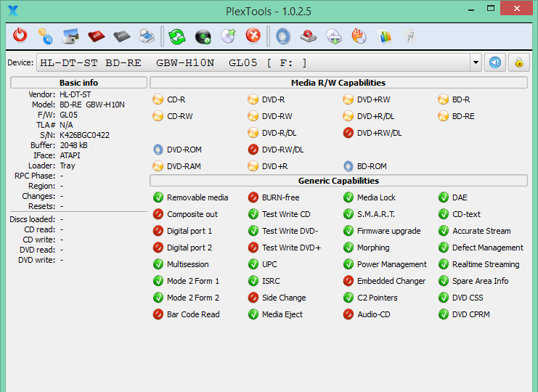Click the Accurate Stream label
The height and width of the screenshot is (392, 538).
481,231
